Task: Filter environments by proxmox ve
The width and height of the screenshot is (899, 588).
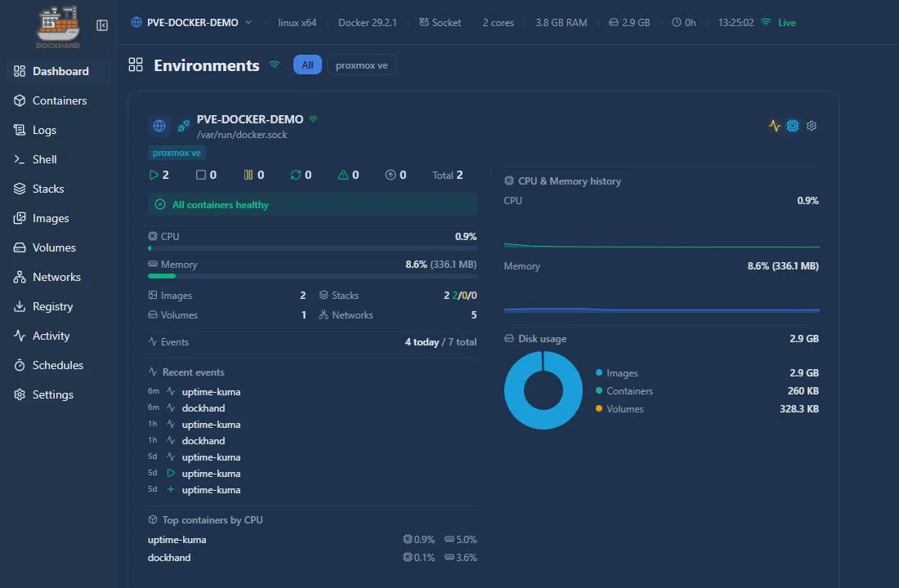Action: [361, 65]
